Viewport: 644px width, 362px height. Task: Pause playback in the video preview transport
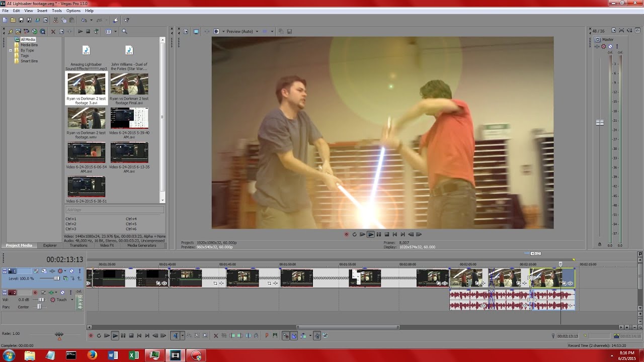click(379, 234)
